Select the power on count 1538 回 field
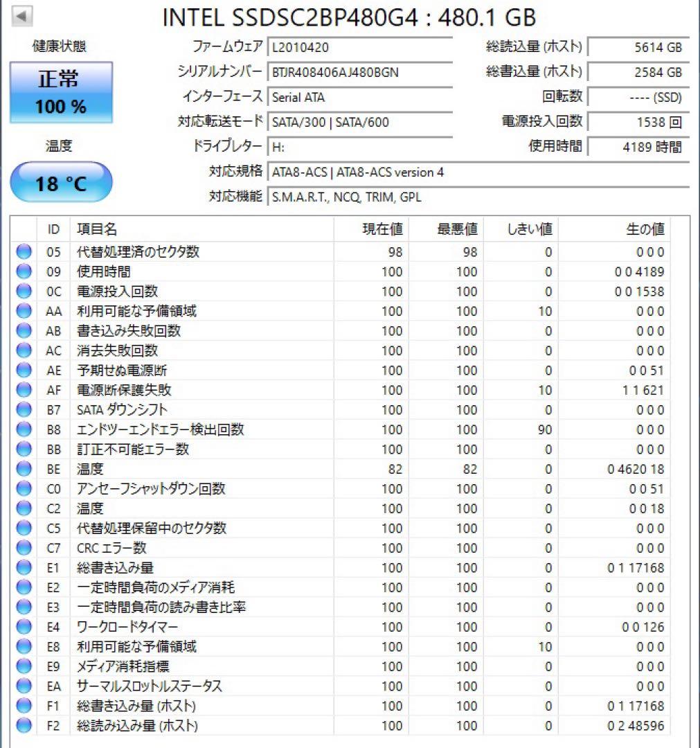 [x=638, y=122]
